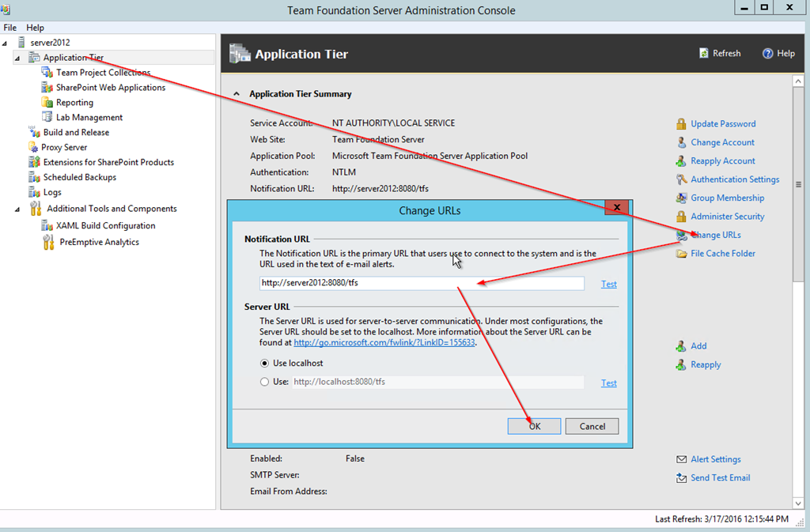Close the Change URLs dialog
This screenshot has width=810, height=532.
click(x=615, y=207)
